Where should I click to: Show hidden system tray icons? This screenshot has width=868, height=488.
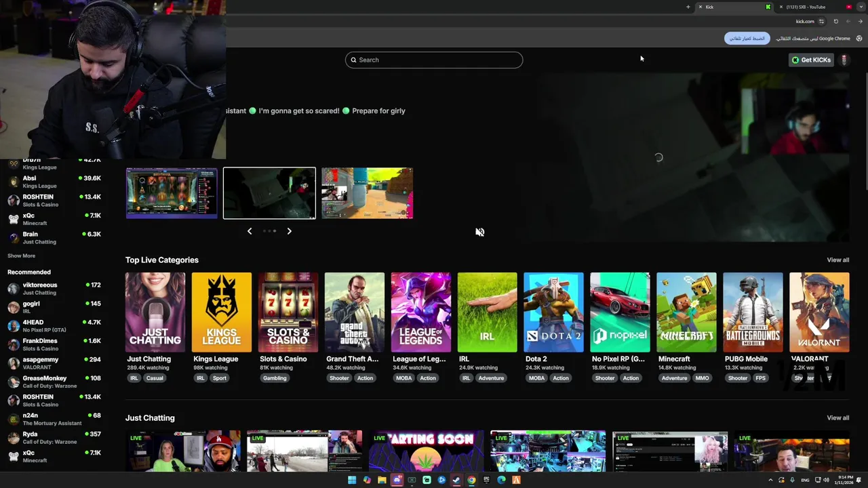(x=770, y=480)
